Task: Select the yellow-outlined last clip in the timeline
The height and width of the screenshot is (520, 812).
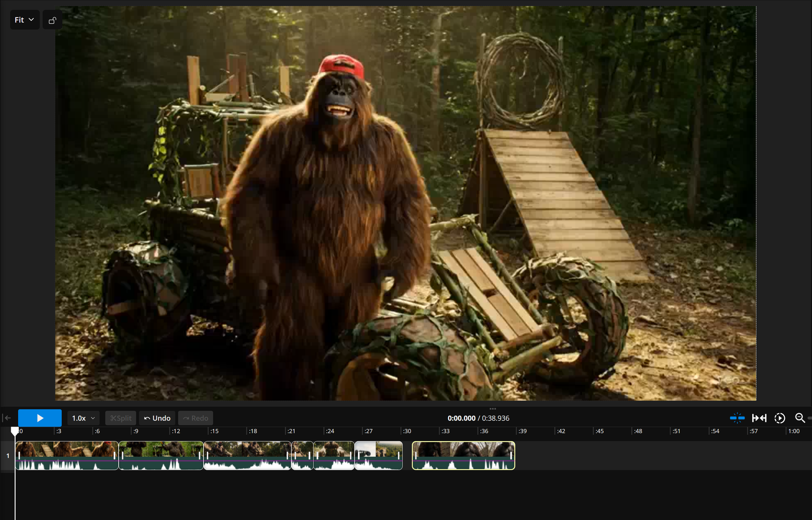Action: 463,455
